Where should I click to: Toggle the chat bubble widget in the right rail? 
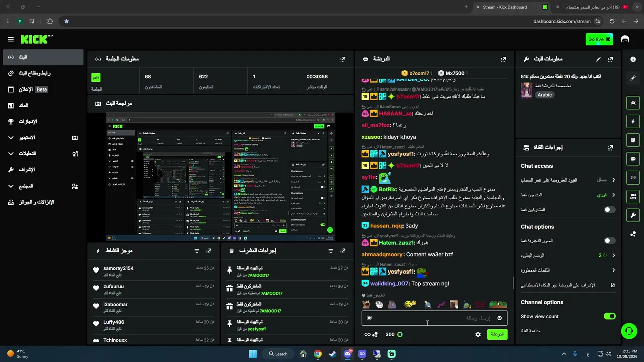633,159
